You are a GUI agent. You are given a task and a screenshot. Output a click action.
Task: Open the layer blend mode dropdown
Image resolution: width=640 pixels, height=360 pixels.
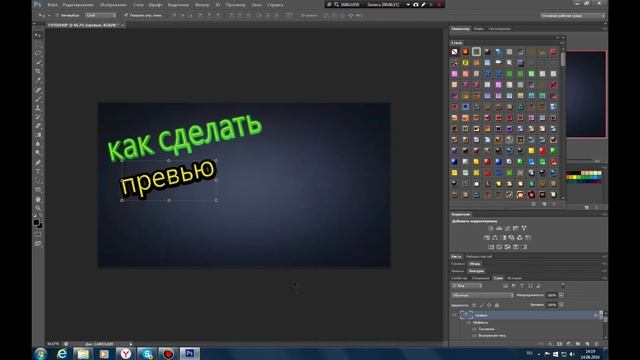click(x=482, y=295)
